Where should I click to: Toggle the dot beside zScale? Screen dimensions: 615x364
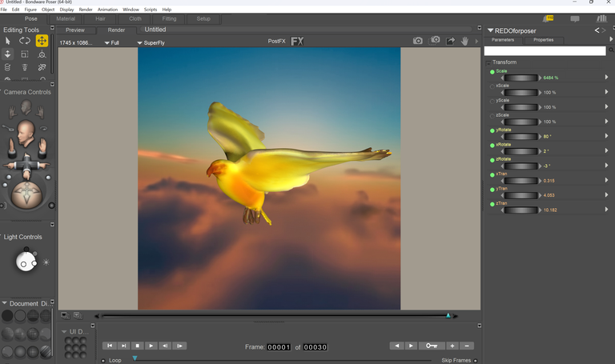pyautogui.click(x=492, y=116)
